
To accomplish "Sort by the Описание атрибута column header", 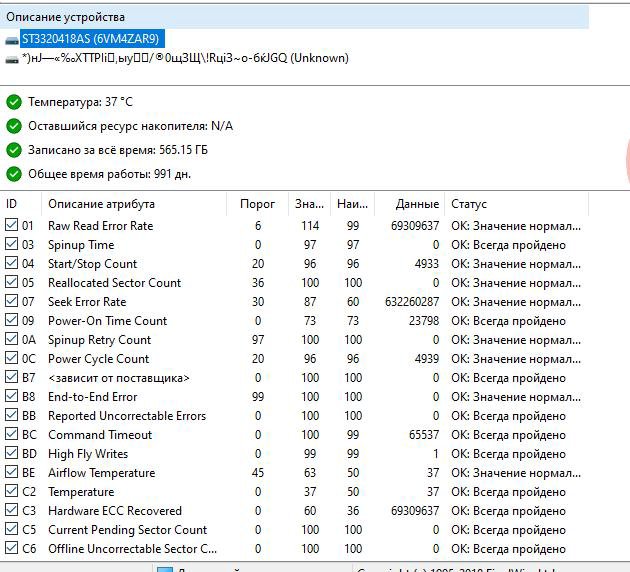I will coord(101,204).
